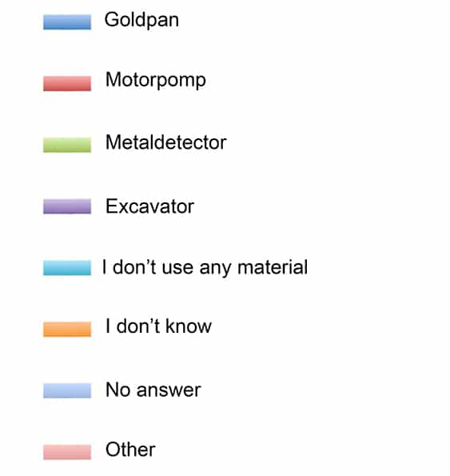The width and height of the screenshot is (450, 476).
Task: Select the cyan swatch for no material
Action: (x=67, y=268)
